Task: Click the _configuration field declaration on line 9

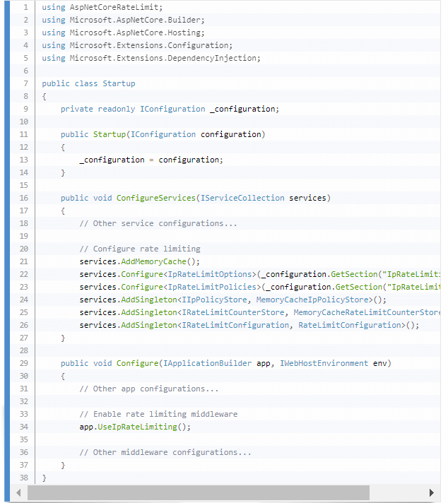Action: pyautogui.click(x=244, y=109)
